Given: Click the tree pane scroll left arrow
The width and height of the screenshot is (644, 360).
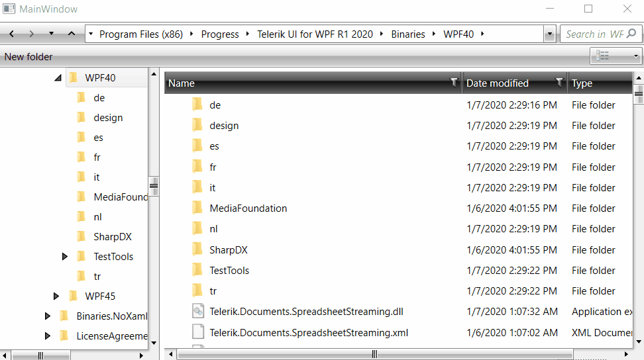Looking at the screenshot, I should coord(4,355).
